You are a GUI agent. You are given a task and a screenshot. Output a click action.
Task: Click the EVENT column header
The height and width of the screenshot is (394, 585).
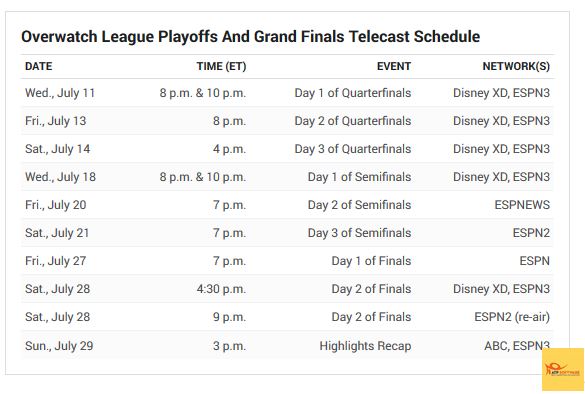coord(394,66)
